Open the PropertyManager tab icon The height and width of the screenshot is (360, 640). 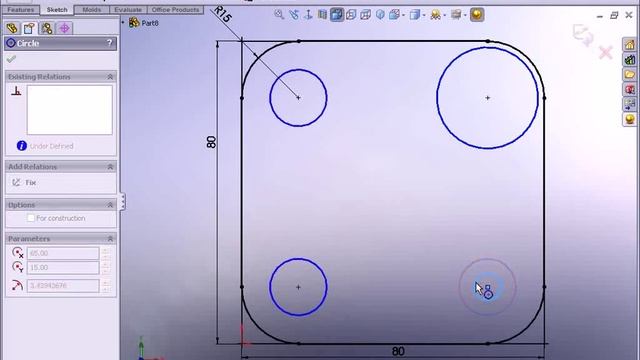[x=29, y=28]
